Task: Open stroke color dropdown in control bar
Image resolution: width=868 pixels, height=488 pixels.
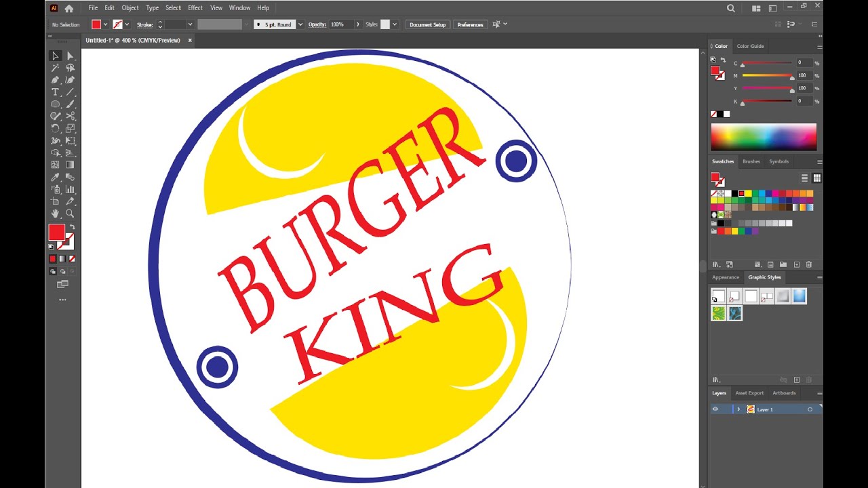Action: pos(127,24)
